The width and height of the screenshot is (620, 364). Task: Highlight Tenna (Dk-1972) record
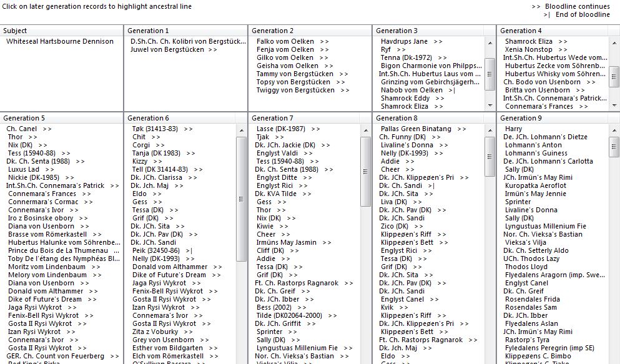(x=413, y=57)
